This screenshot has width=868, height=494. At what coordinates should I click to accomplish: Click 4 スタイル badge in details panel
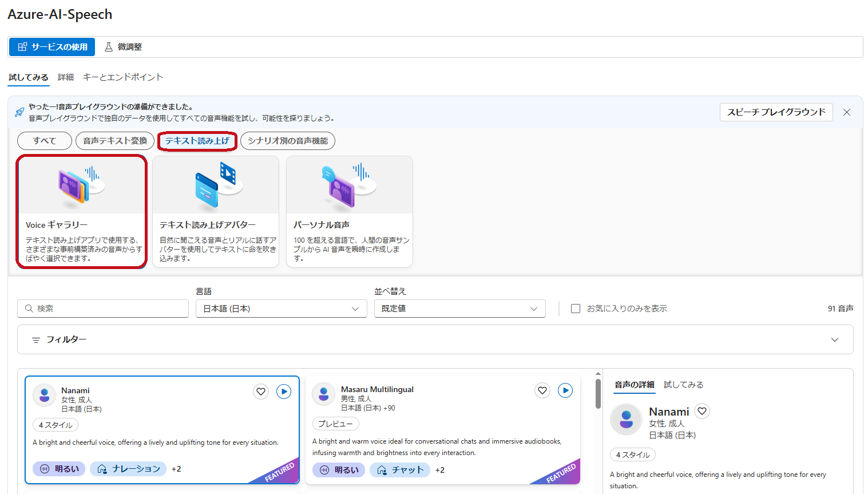tap(633, 455)
